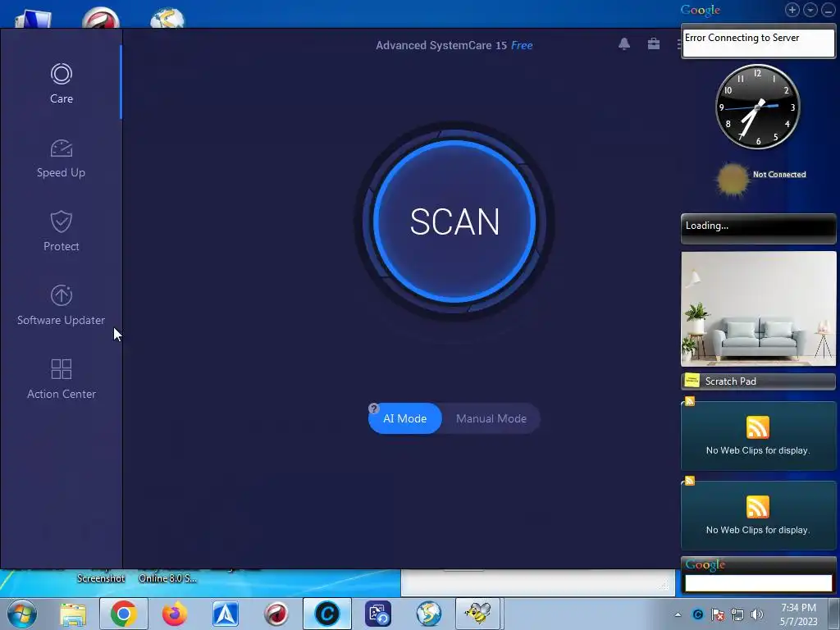Viewport: 840px width, 630px height.
Task: Click the help question mark beside AI Mode
Action: tap(374, 409)
